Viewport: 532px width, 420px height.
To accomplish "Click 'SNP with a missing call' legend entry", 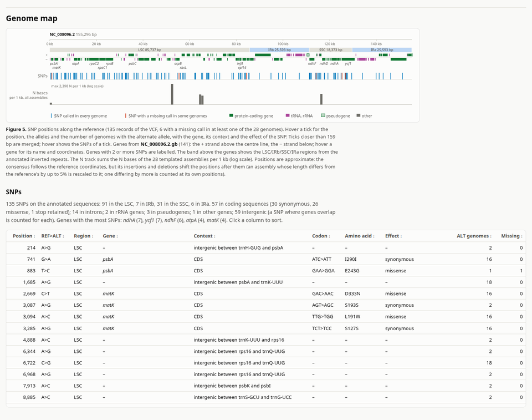I will [x=167, y=116].
